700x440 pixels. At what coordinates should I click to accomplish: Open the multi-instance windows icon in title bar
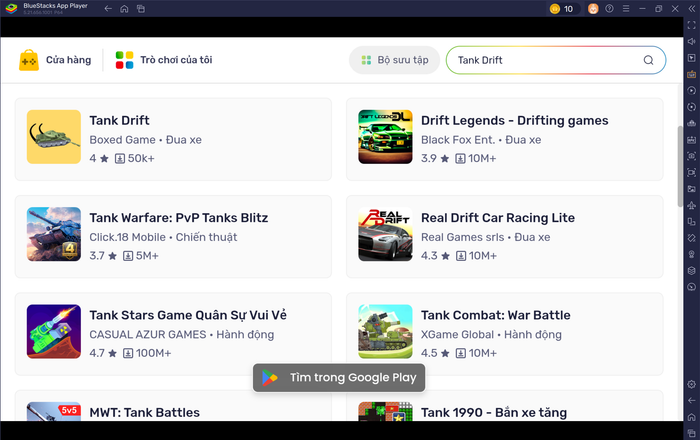coord(141,8)
